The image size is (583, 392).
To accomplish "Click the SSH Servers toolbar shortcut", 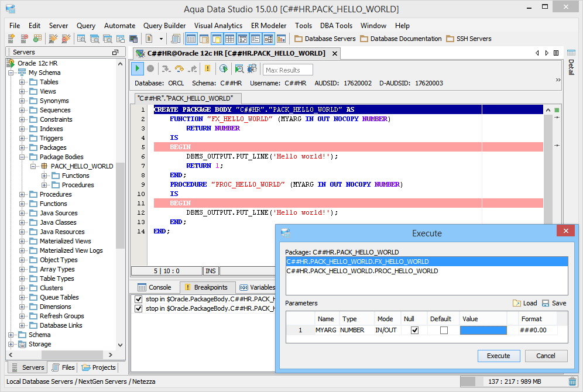I will [x=468, y=39].
